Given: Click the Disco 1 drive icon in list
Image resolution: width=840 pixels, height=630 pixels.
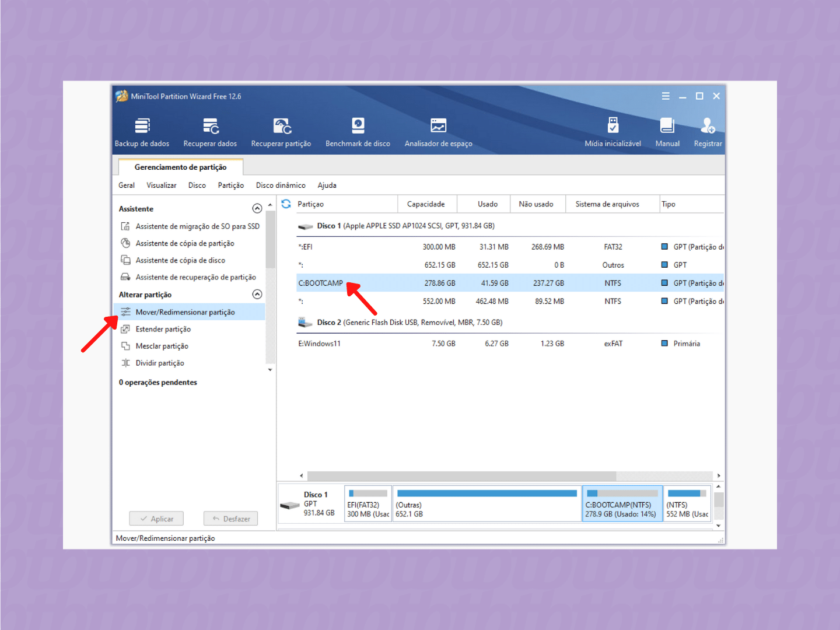Looking at the screenshot, I should [305, 226].
